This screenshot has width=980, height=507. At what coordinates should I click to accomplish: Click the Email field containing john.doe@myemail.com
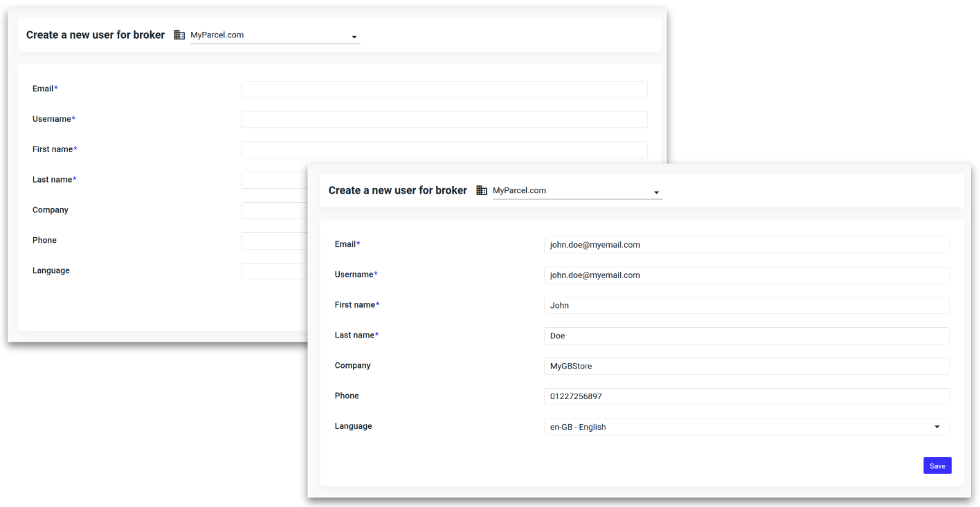tap(746, 245)
